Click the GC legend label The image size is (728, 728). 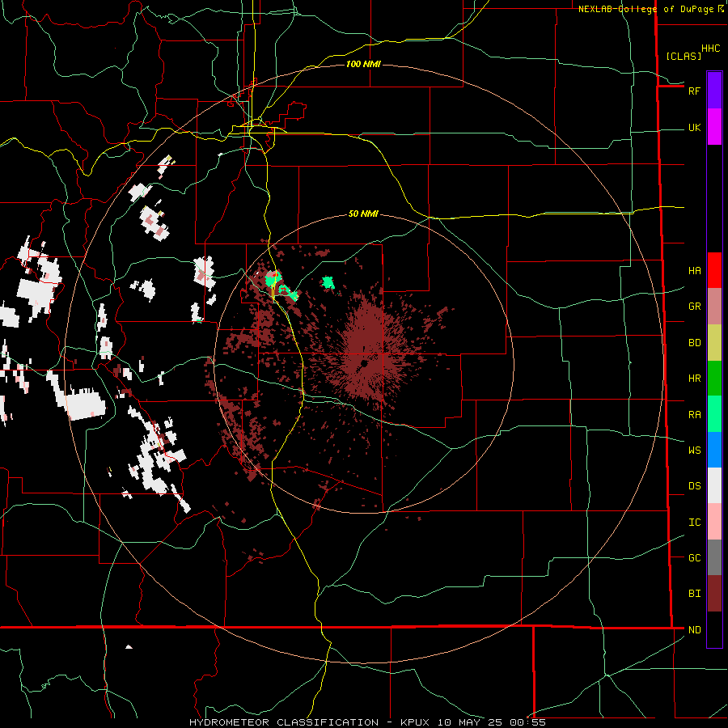tap(694, 558)
